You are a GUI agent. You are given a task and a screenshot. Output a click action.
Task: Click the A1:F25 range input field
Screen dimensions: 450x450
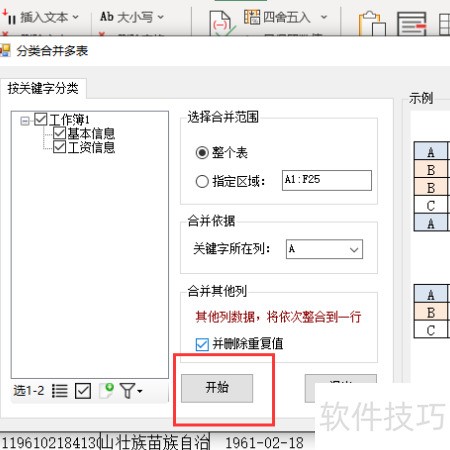[327, 180]
